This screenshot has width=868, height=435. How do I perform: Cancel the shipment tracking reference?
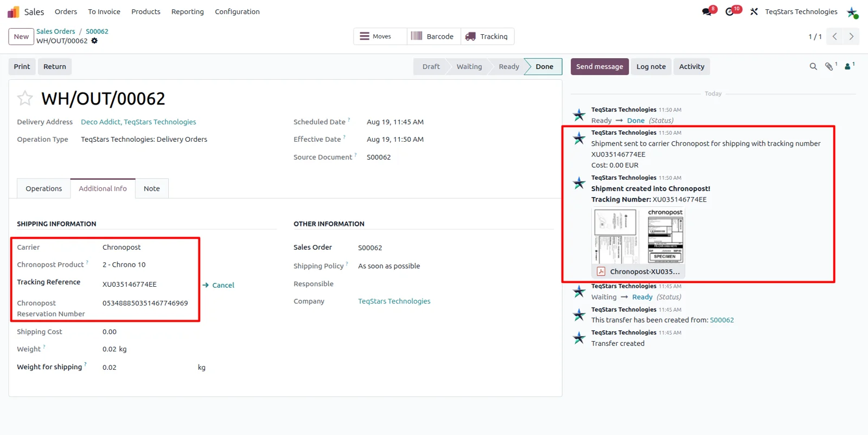point(219,285)
